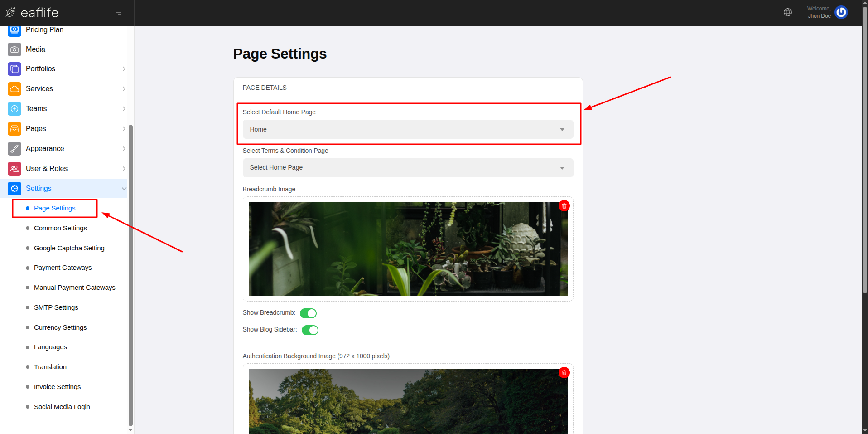The width and height of the screenshot is (868, 434).
Task: Toggle the Show Breadcrumb switch
Action: [308, 313]
